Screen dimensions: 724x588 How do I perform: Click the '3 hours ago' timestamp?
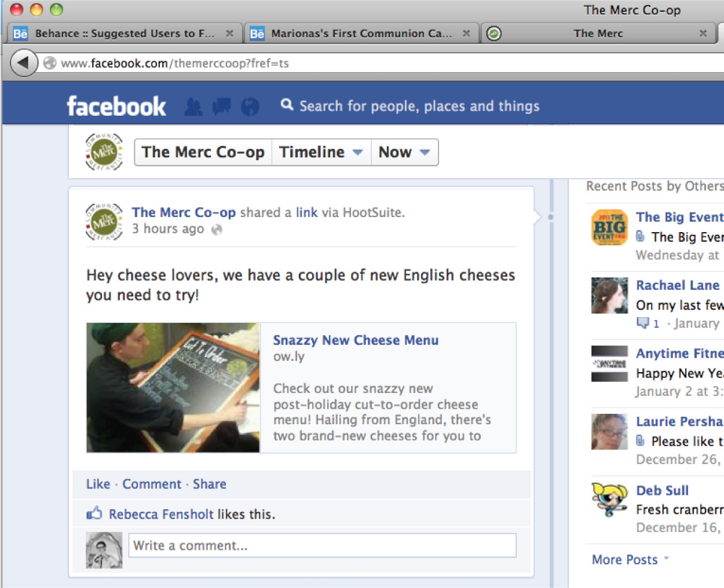[x=168, y=229]
